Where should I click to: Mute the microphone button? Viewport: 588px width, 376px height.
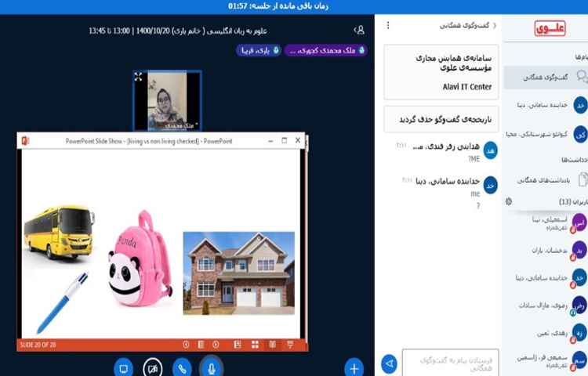[211, 367]
